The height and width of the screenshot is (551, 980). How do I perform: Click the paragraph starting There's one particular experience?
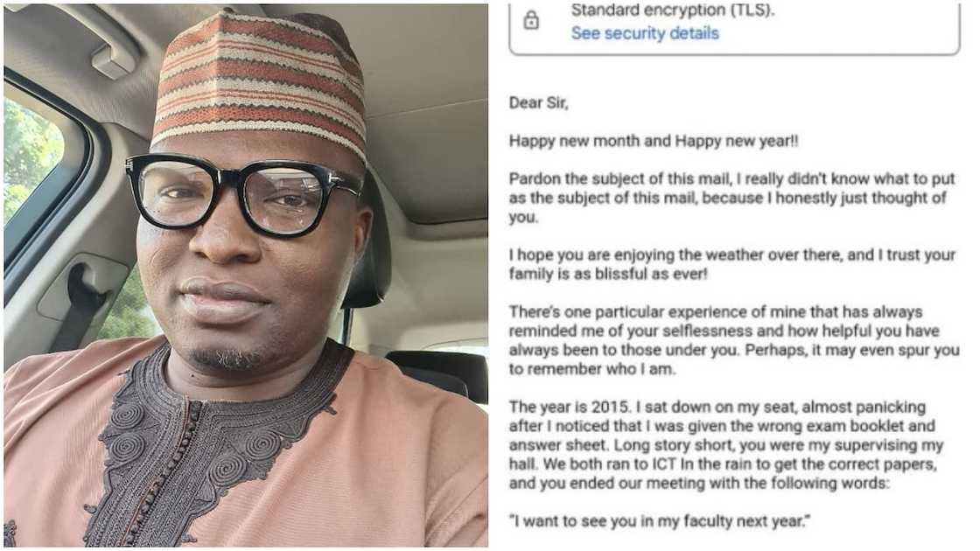point(734,340)
